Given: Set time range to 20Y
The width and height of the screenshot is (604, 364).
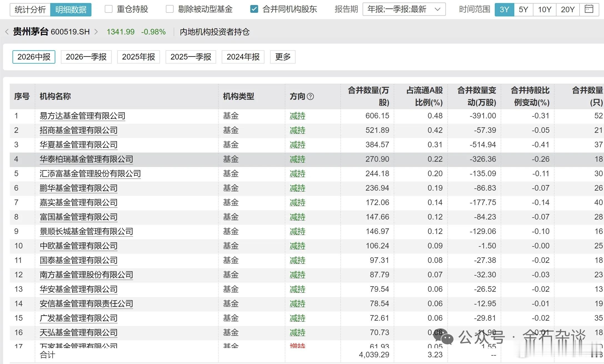Looking at the screenshot, I should pyautogui.click(x=568, y=9).
